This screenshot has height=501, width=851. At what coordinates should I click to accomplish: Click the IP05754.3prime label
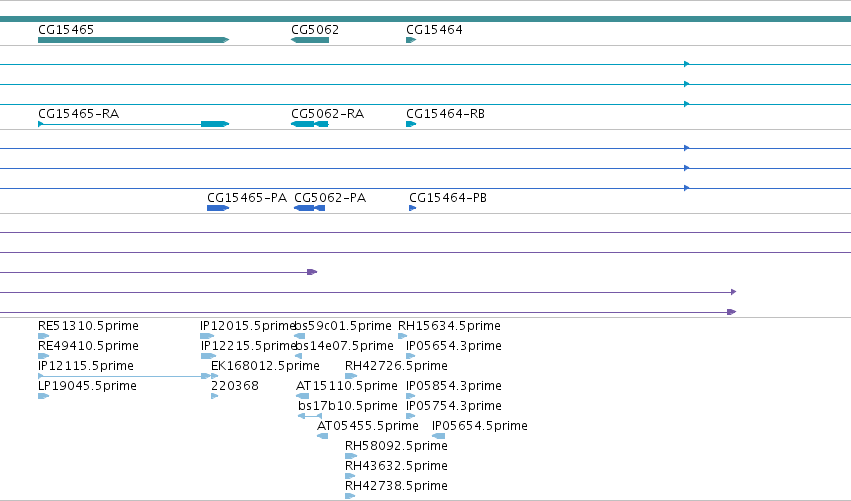click(454, 406)
